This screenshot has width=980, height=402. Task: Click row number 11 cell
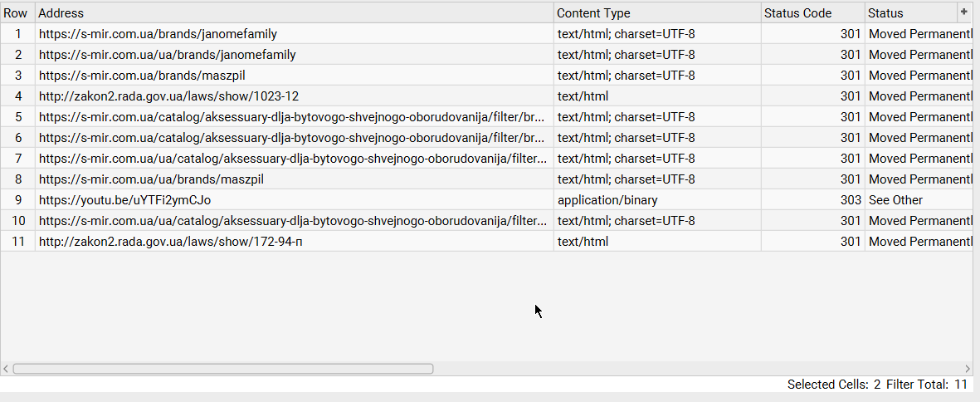coord(18,242)
